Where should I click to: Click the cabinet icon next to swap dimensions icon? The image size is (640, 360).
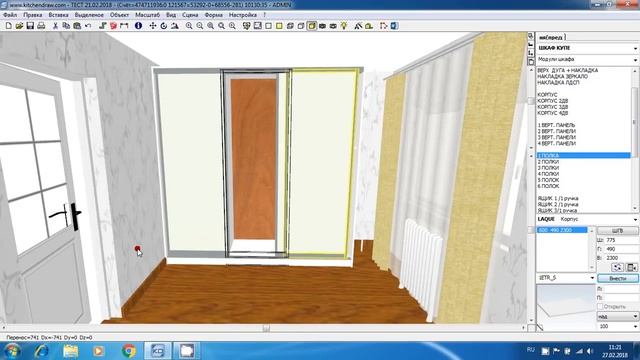(631, 267)
